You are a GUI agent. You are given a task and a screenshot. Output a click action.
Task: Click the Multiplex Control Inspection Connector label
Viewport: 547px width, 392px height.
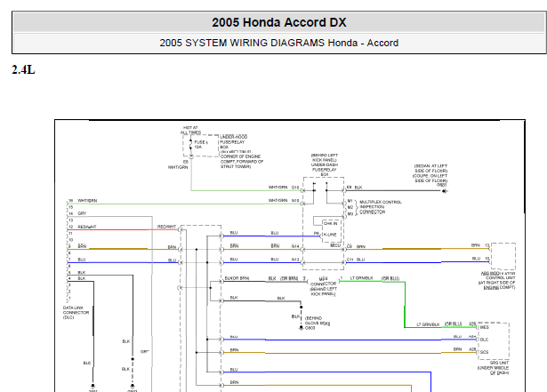[381, 207]
